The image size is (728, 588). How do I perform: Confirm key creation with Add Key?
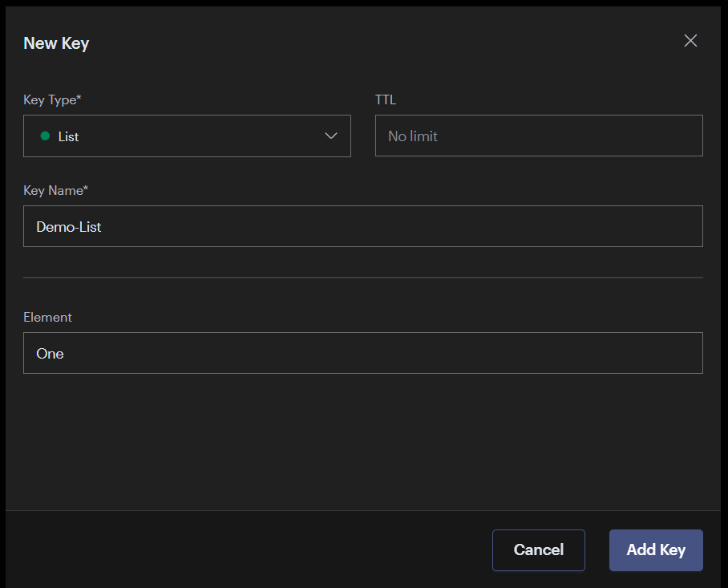(656, 550)
